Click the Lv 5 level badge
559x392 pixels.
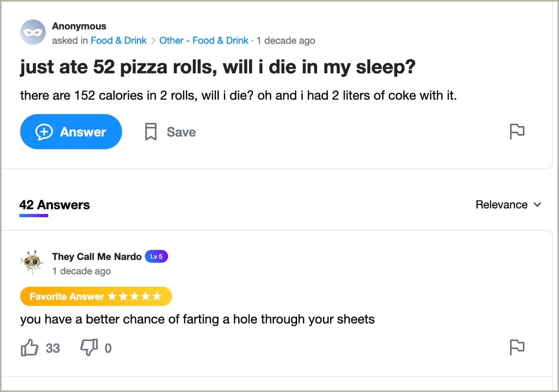pyautogui.click(x=156, y=256)
